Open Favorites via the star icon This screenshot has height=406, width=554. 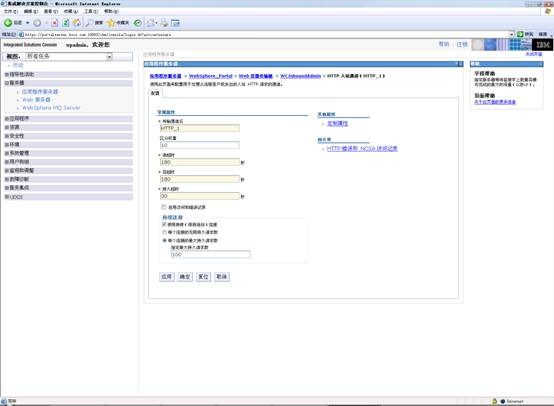click(111, 23)
